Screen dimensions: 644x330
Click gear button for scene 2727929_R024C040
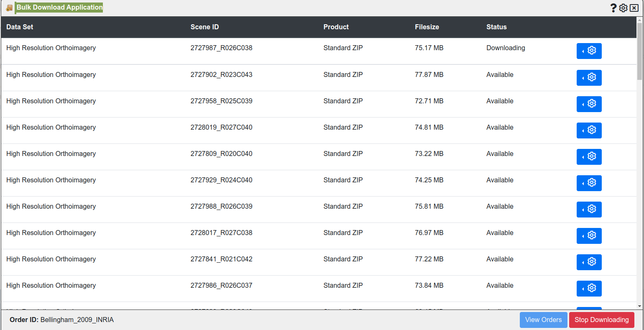click(589, 183)
